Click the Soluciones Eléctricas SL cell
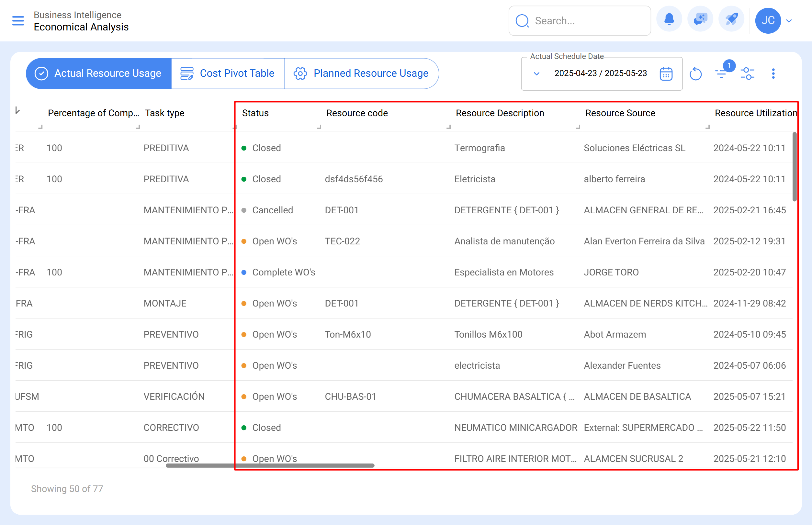812x525 pixels. 634,148
